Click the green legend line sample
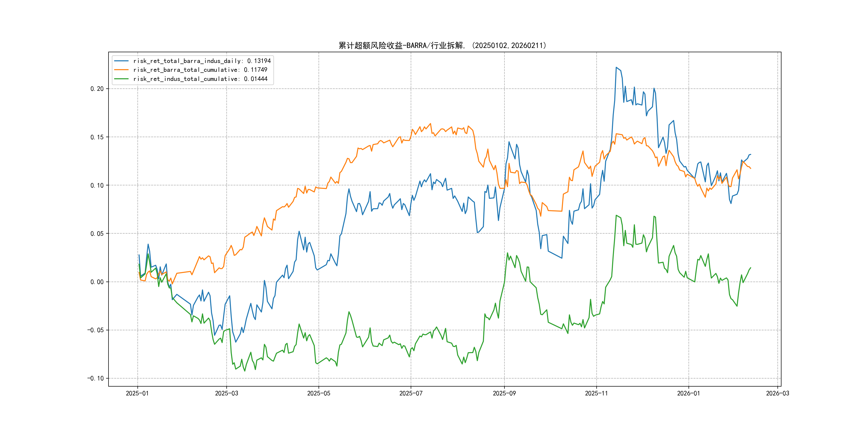 [121, 79]
